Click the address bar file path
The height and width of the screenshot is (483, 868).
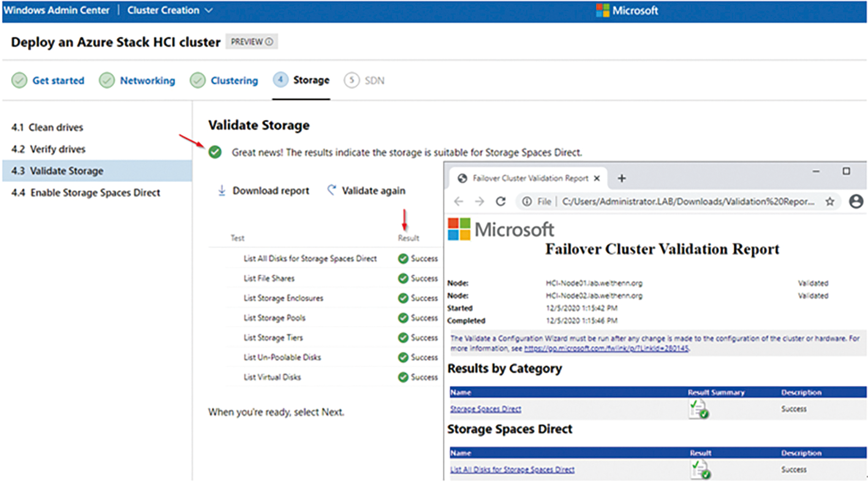[689, 202]
